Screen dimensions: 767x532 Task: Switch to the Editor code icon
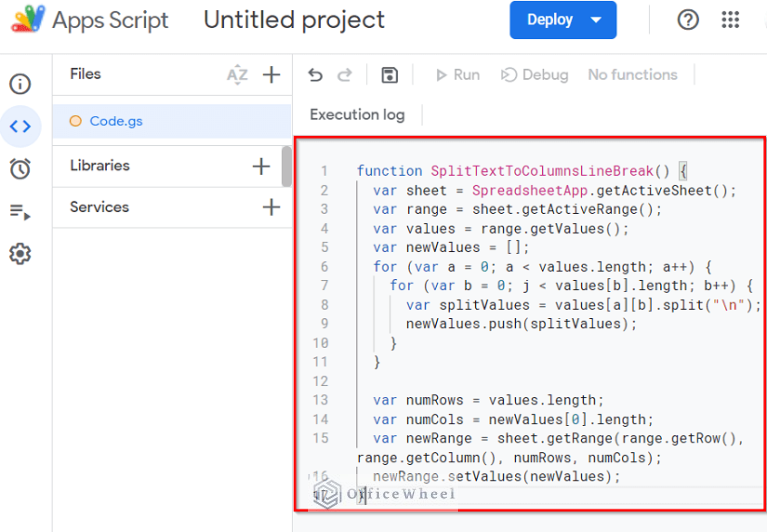(x=20, y=126)
